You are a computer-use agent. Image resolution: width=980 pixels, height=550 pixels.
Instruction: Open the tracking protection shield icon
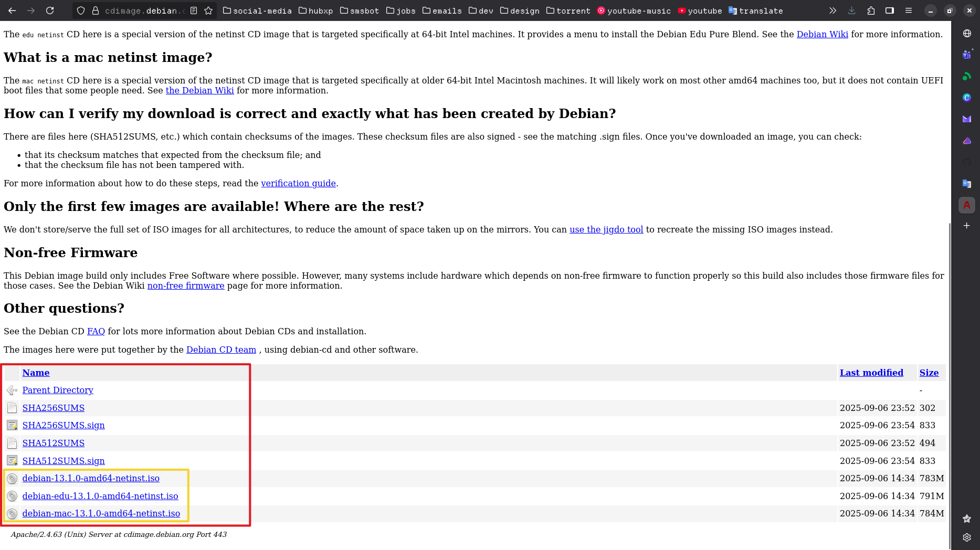click(81, 10)
